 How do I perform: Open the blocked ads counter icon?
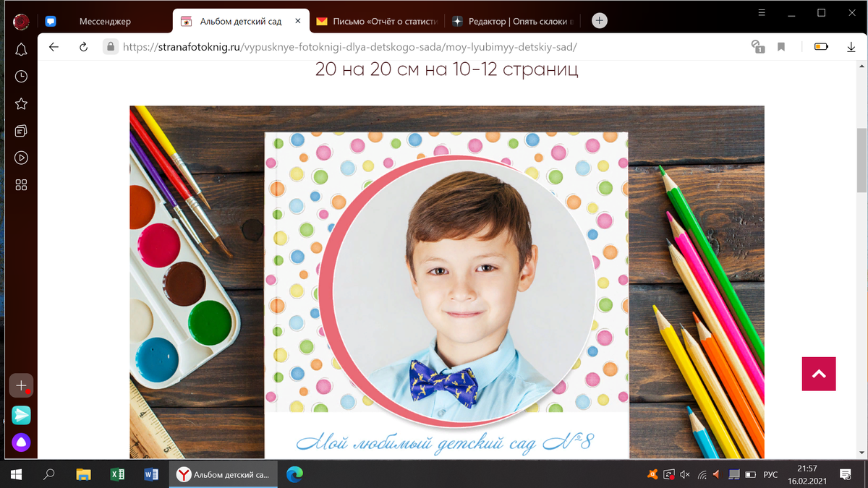click(x=758, y=47)
